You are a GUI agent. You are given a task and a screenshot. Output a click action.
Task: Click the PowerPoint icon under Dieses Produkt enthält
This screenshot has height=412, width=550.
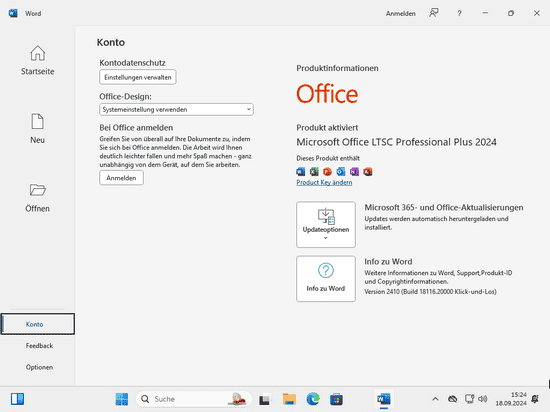(x=327, y=172)
